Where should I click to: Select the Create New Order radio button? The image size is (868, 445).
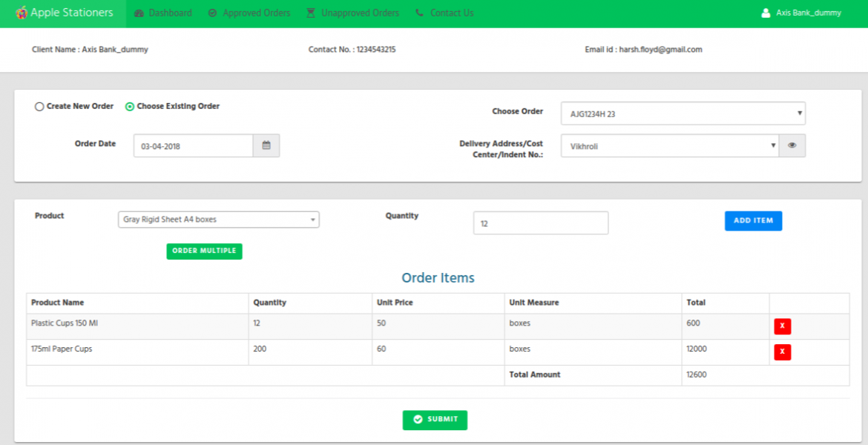click(x=39, y=106)
